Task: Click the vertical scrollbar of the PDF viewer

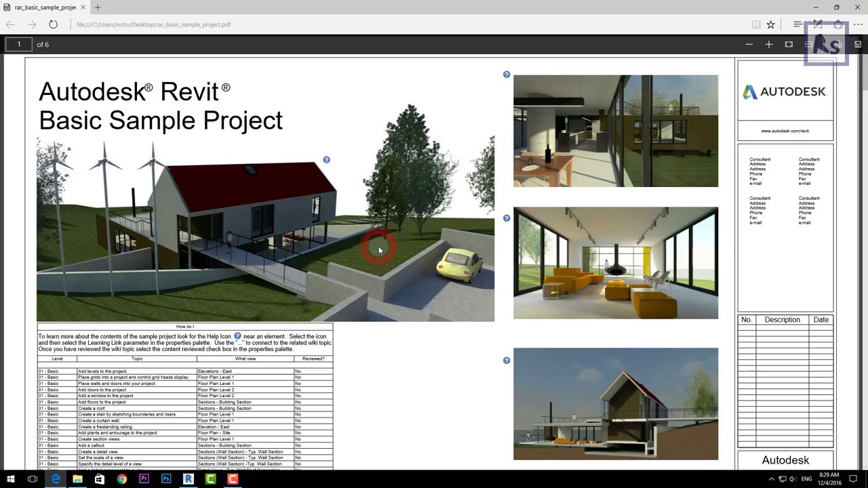Action: click(864, 261)
